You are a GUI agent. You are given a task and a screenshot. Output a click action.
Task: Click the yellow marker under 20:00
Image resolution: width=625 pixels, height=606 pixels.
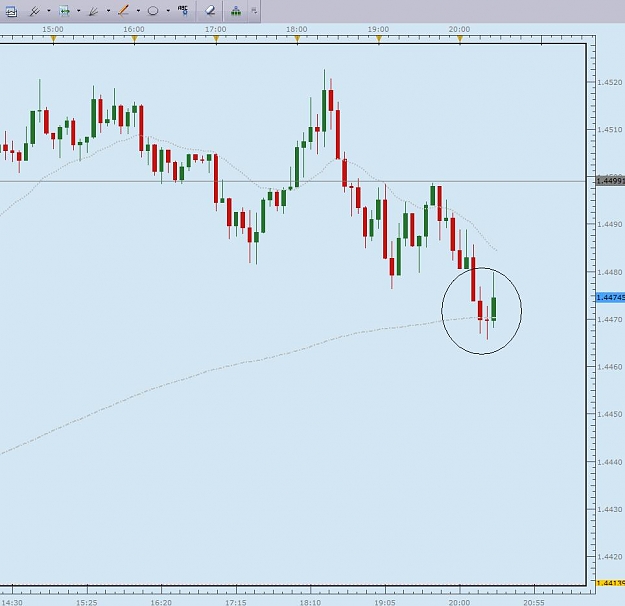(x=460, y=39)
